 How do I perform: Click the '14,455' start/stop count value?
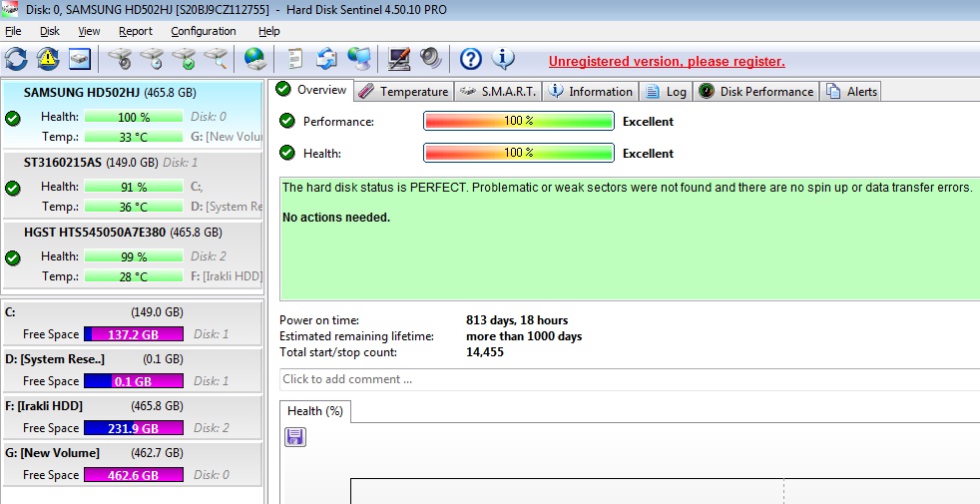click(484, 352)
